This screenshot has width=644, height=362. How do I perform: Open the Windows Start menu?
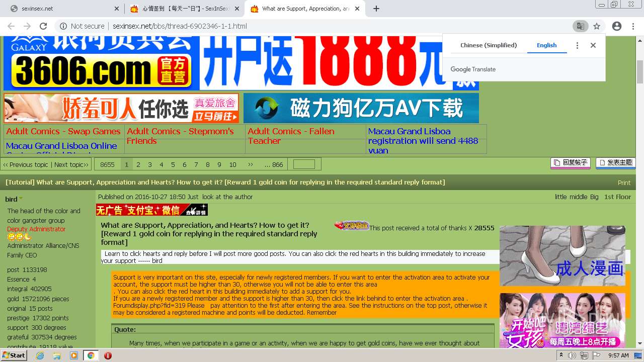point(14,355)
